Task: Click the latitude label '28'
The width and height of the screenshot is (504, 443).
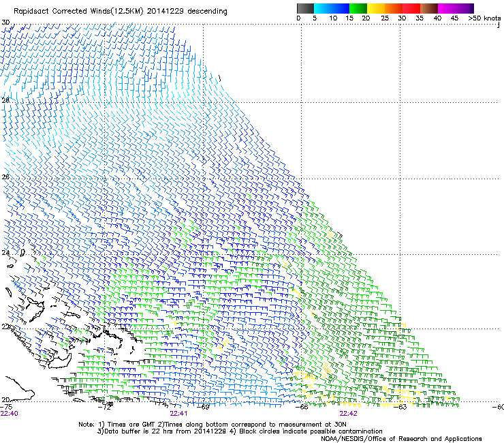Action: (5, 100)
